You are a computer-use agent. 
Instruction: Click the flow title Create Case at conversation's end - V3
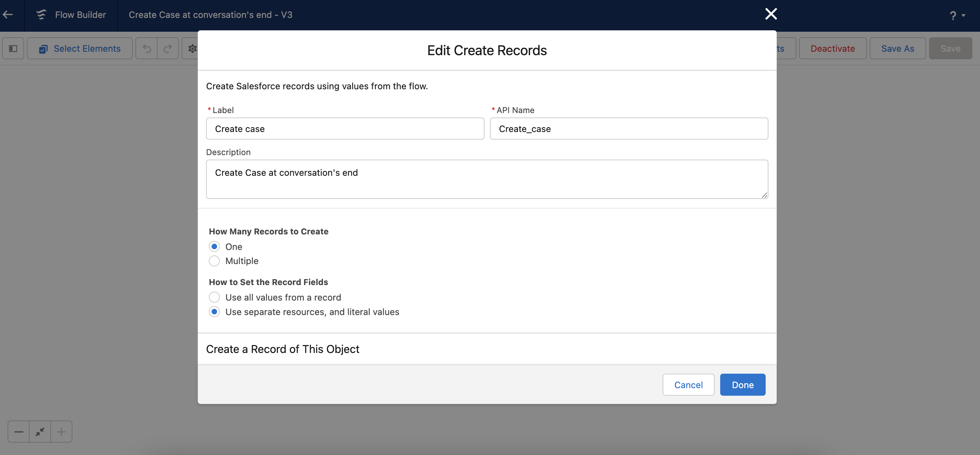click(211, 15)
